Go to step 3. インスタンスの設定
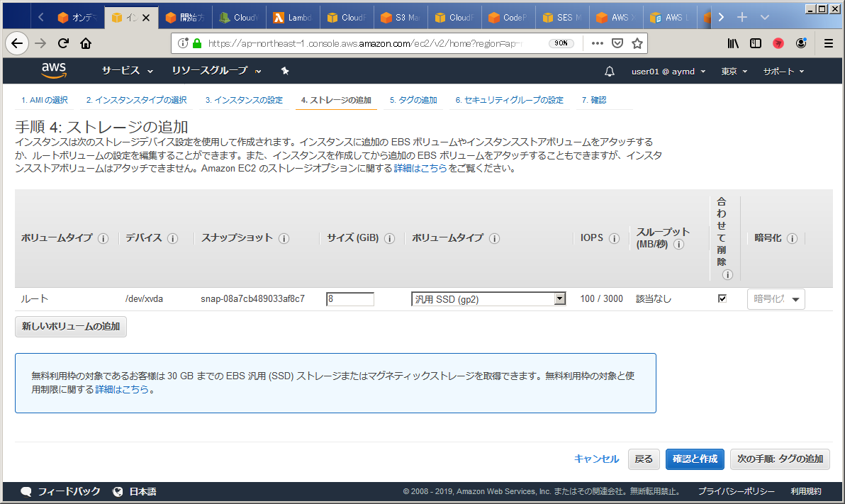The image size is (845, 504). coord(244,100)
